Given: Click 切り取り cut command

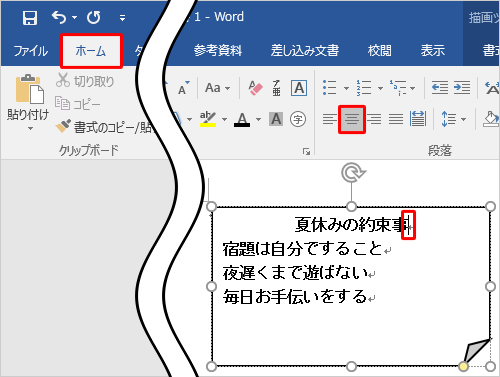Looking at the screenshot, I should click(x=85, y=81).
